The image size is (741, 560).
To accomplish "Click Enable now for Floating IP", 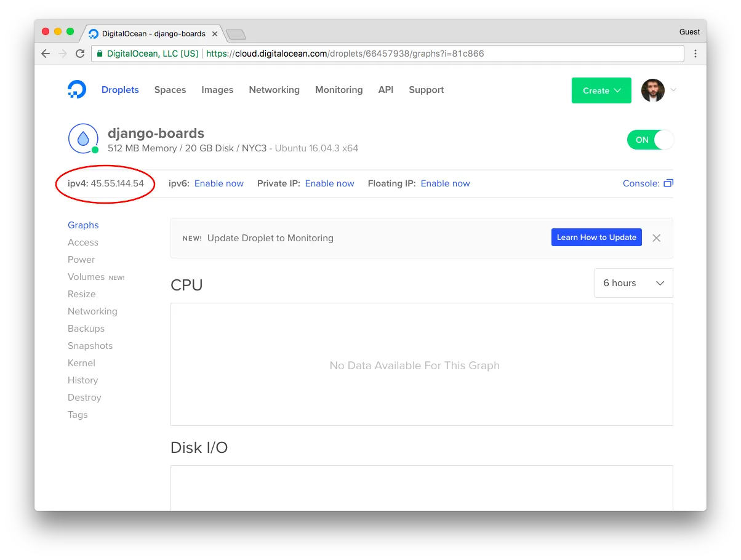I will (x=446, y=183).
